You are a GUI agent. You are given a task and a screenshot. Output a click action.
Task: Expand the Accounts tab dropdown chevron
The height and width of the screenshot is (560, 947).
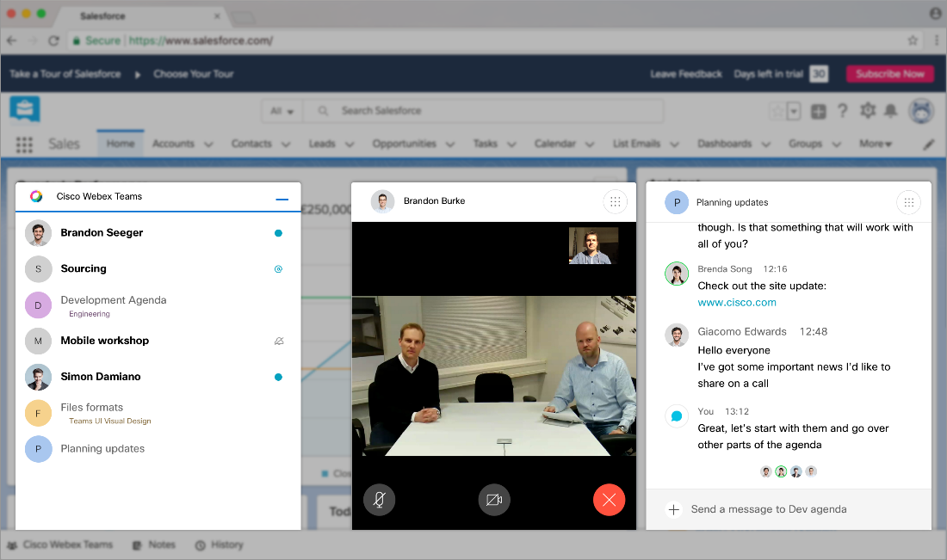[208, 145]
